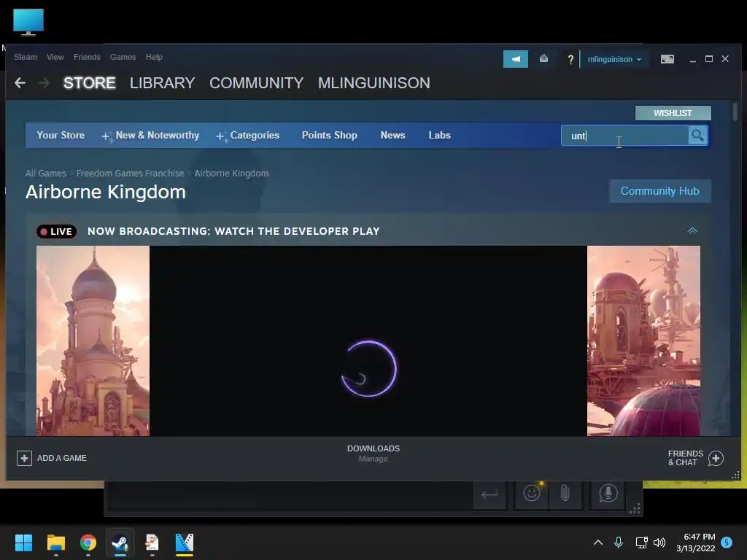Click the loading broadcast video area
The height and width of the screenshot is (560, 747).
tap(368, 341)
